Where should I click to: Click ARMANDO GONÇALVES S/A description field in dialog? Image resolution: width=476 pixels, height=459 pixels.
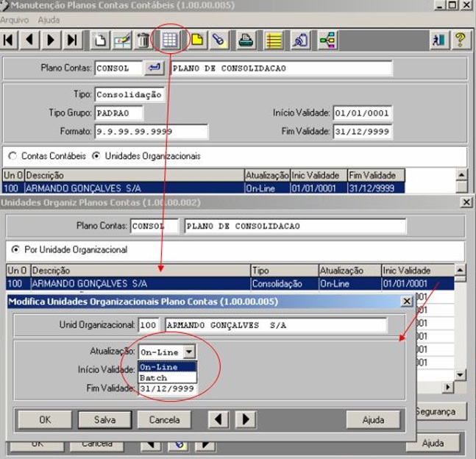pos(276,325)
